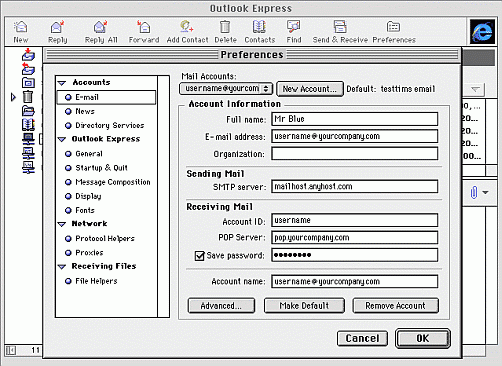This screenshot has width=502, height=366.
Task: Click the POP Server input field
Action: pyautogui.click(x=354, y=237)
